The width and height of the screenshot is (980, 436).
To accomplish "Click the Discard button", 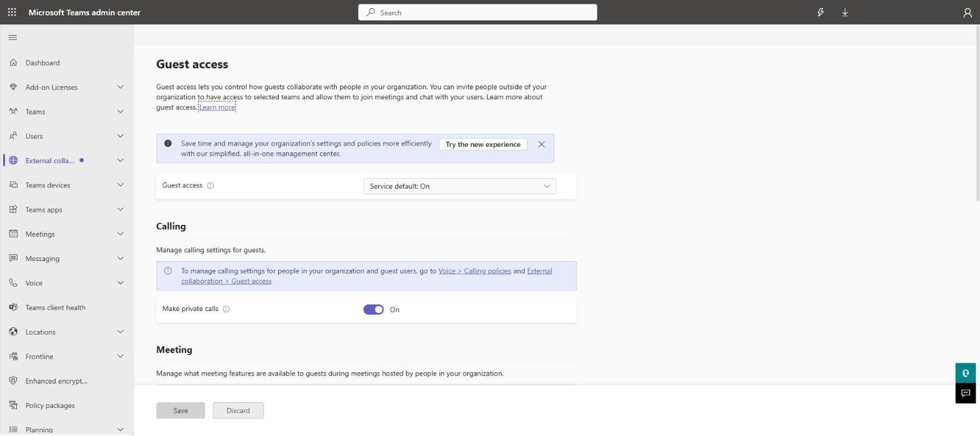I will [x=238, y=410].
